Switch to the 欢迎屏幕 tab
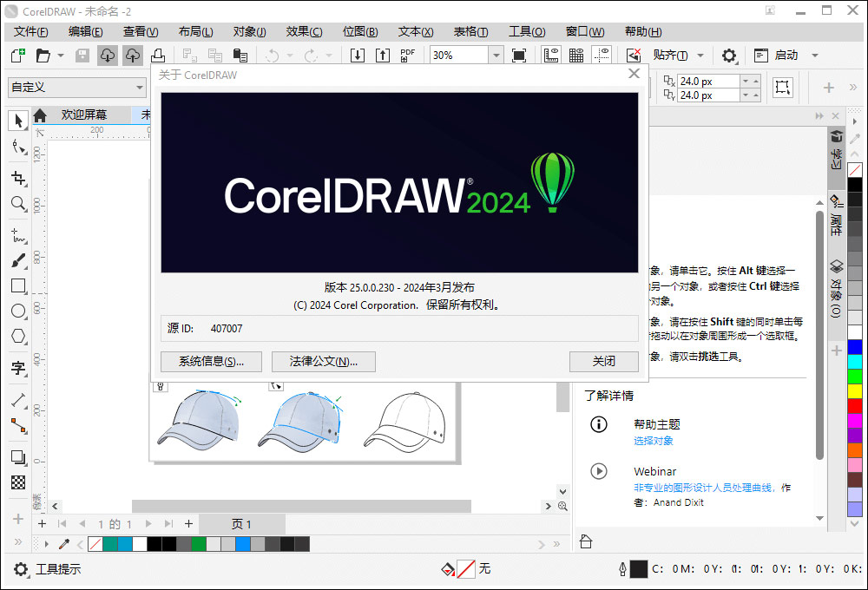 pyautogui.click(x=84, y=114)
